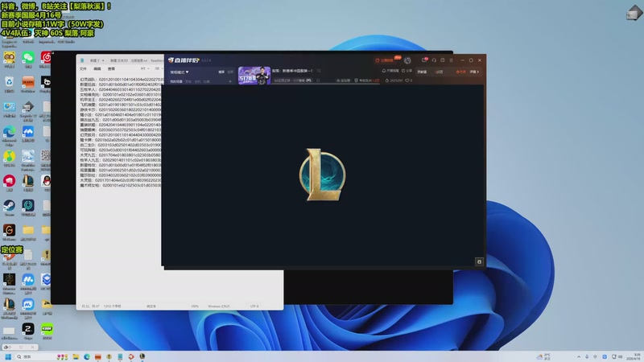Click the share icon beside the bell reminder
Image resolution: width=644 pixels, height=362 pixels.
click(403, 71)
